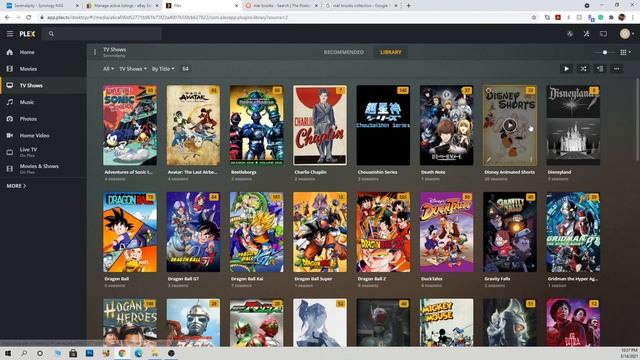This screenshot has width=640, height=360.
Task: Reload the page in Chrome
Action: pyautogui.click(x=28, y=17)
